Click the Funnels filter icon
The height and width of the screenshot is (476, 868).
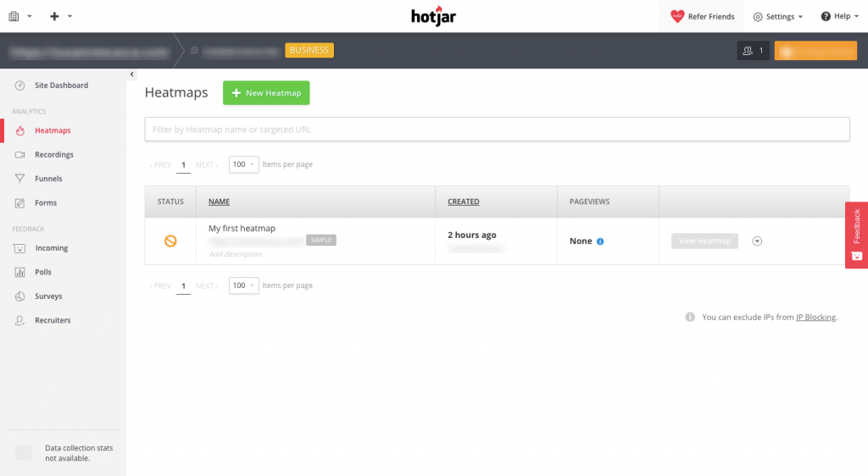(20, 179)
